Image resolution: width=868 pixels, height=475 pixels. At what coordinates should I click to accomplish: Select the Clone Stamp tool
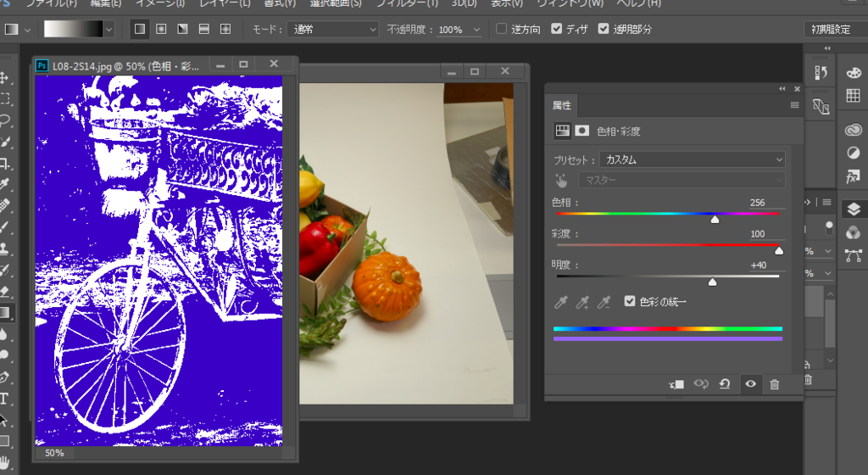click(x=4, y=249)
